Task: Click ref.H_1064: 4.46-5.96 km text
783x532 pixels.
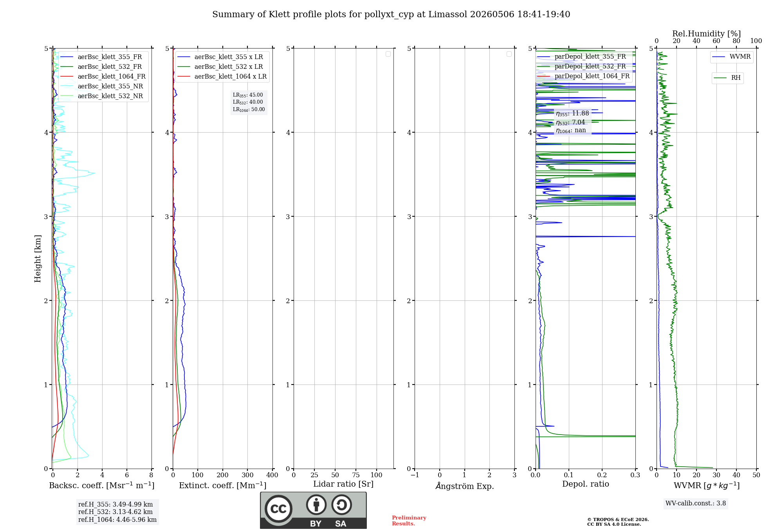Action: pyautogui.click(x=117, y=520)
